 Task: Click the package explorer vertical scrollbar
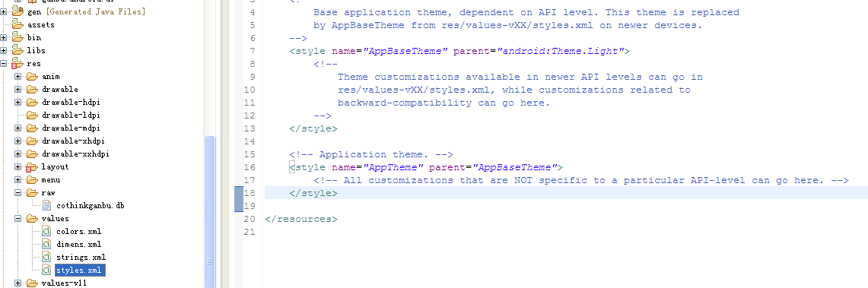click(209, 211)
